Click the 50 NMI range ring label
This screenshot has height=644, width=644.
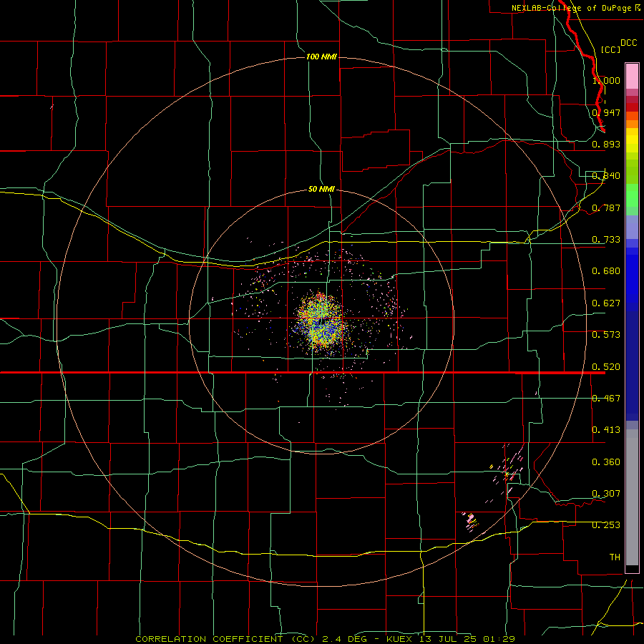click(x=321, y=189)
